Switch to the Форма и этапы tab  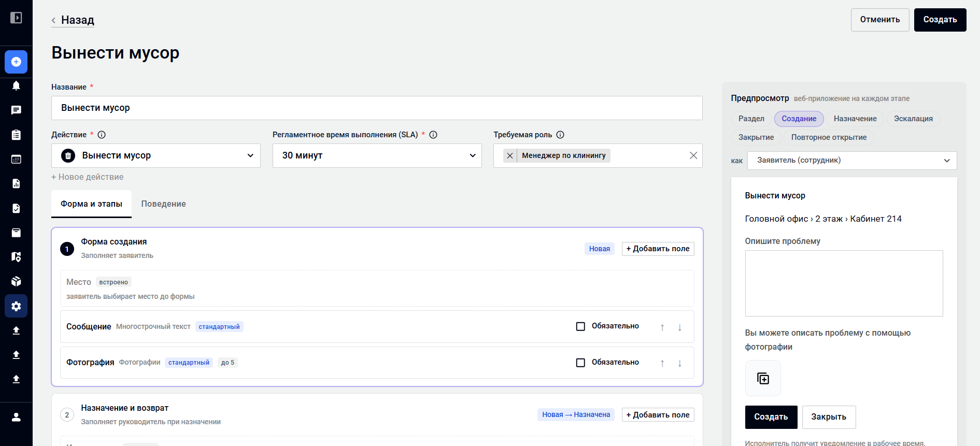pyautogui.click(x=91, y=204)
